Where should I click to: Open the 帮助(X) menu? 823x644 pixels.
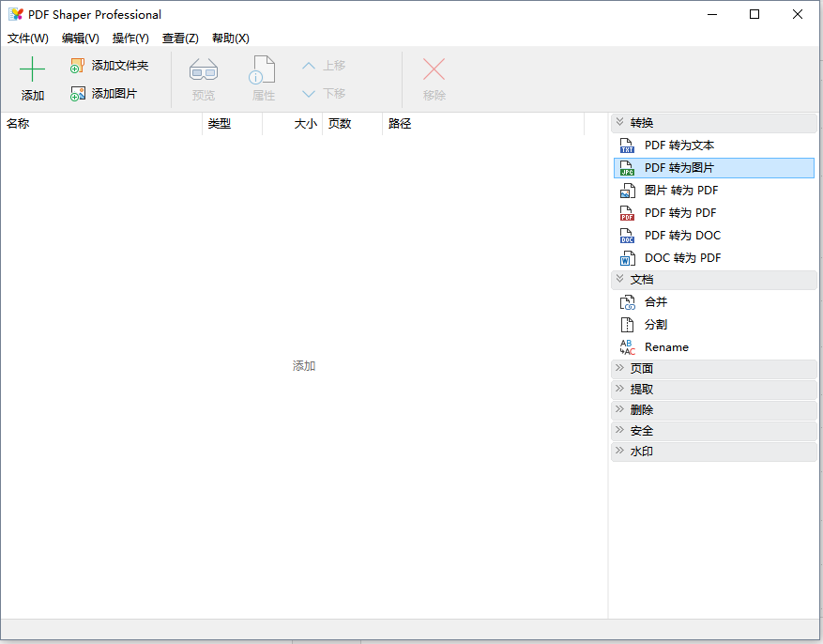coord(231,38)
